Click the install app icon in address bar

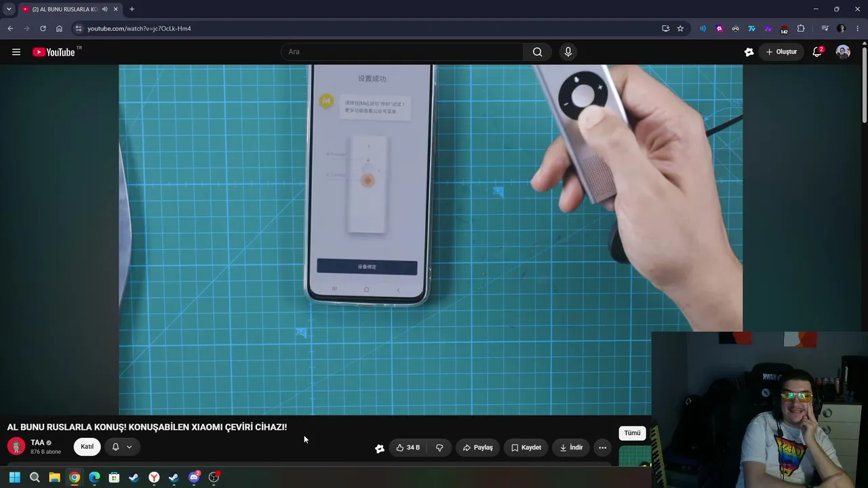tap(665, 28)
